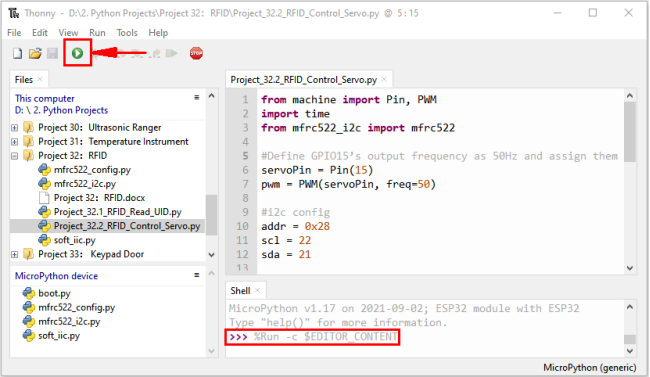This screenshot has width=650, height=377.
Task: Save the file with floppy disk icon
Action: tap(52, 53)
